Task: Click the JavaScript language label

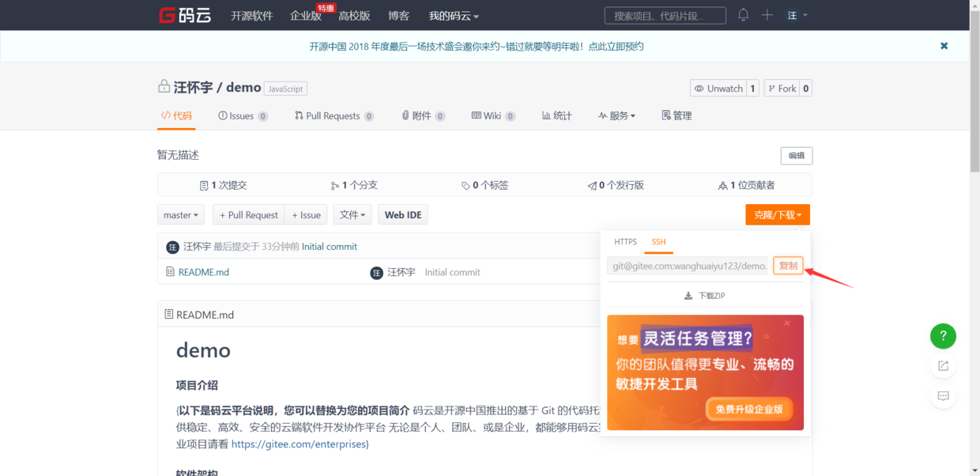Action: pos(286,89)
